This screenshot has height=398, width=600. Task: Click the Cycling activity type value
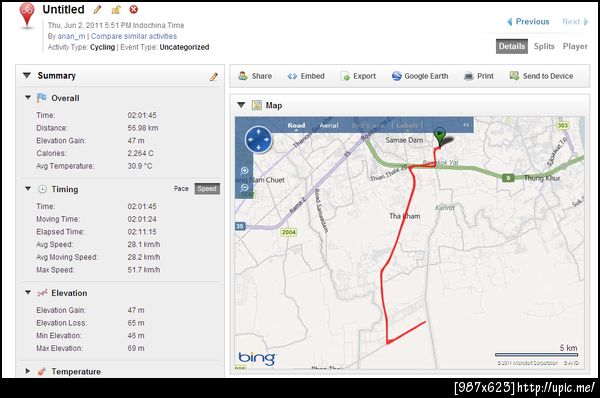102,47
